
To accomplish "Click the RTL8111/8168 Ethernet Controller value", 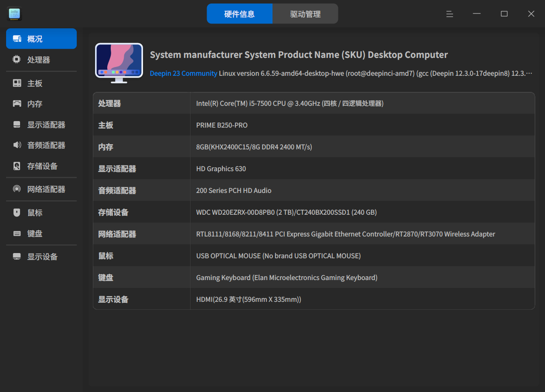I will [346, 234].
